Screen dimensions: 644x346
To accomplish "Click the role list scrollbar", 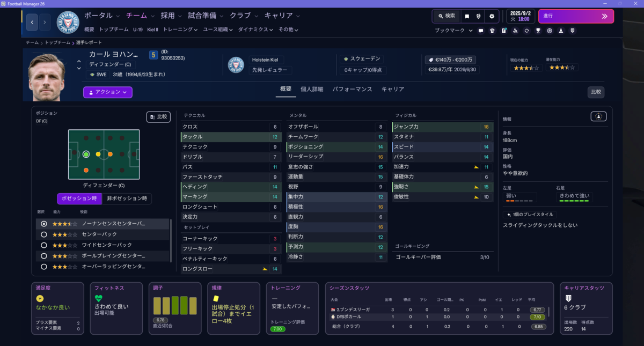I will (x=171, y=240).
